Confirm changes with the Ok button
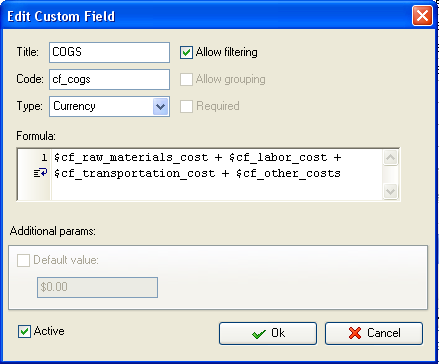 tap(268, 333)
